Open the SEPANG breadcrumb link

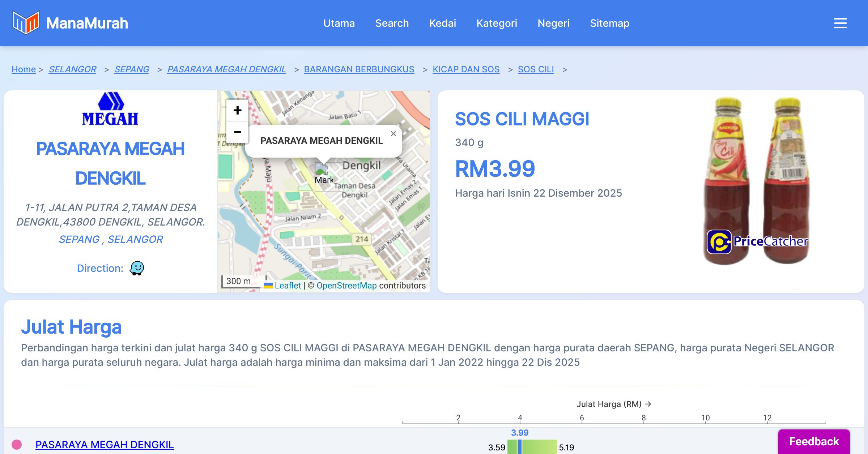click(x=132, y=69)
